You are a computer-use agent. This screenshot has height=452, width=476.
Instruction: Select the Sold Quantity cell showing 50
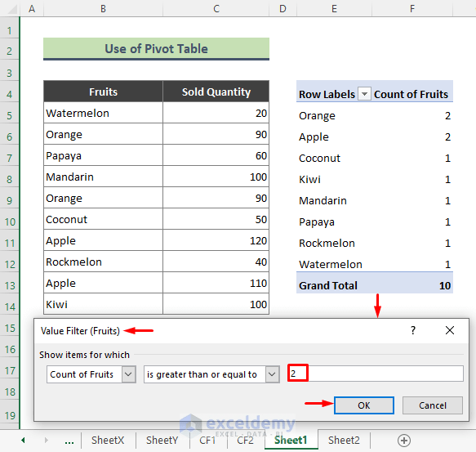coord(216,219)
